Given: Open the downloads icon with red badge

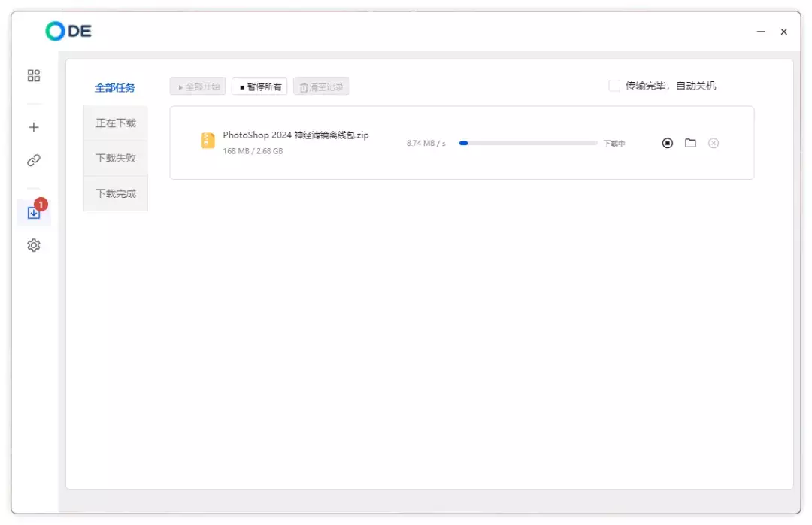Looking at the screenshot, I should pos(33,213).
